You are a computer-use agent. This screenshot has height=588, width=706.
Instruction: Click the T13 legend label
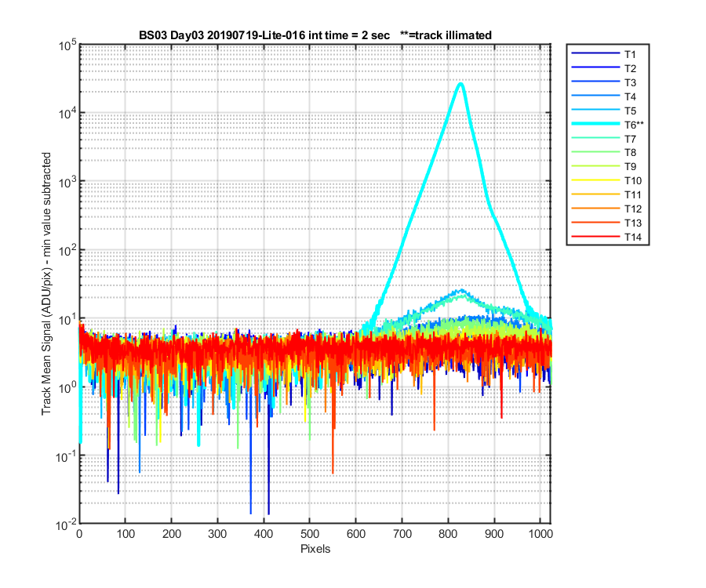click(x=632, y=223)
